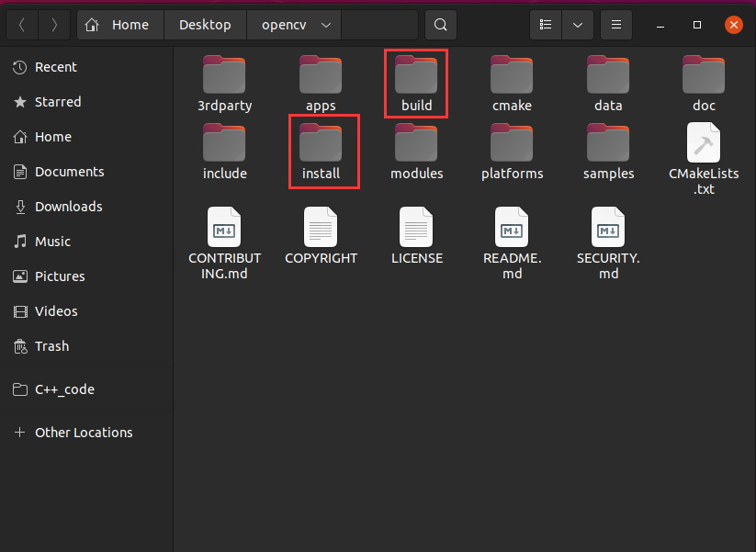Screen dimensions: 756x552
Task: Open Home in the sidebar
Action: 86,137
